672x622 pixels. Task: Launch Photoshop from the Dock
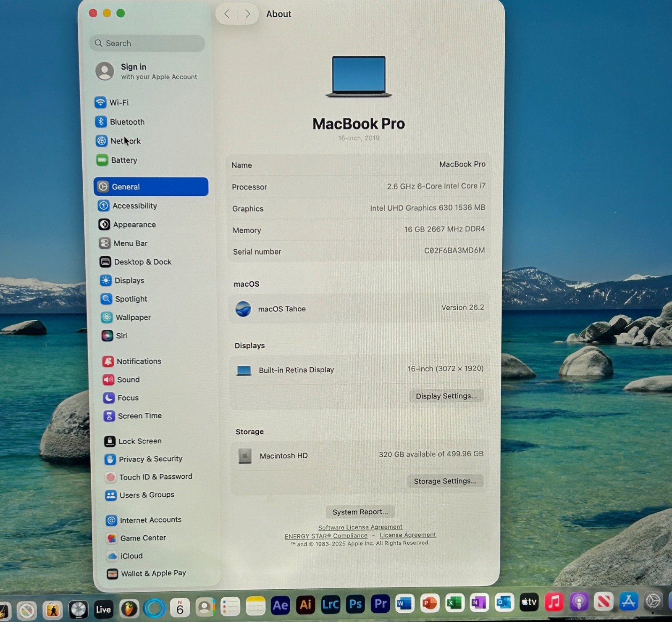click(x=355, y=604)
